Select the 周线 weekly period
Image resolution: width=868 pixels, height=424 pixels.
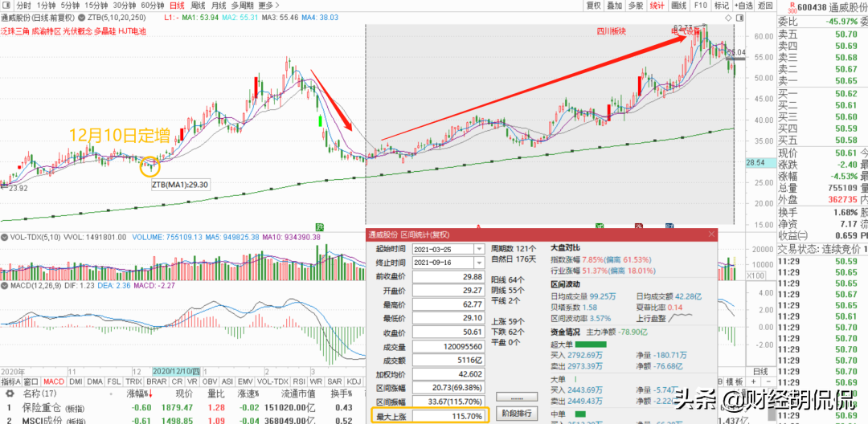(x=199, y=6)
